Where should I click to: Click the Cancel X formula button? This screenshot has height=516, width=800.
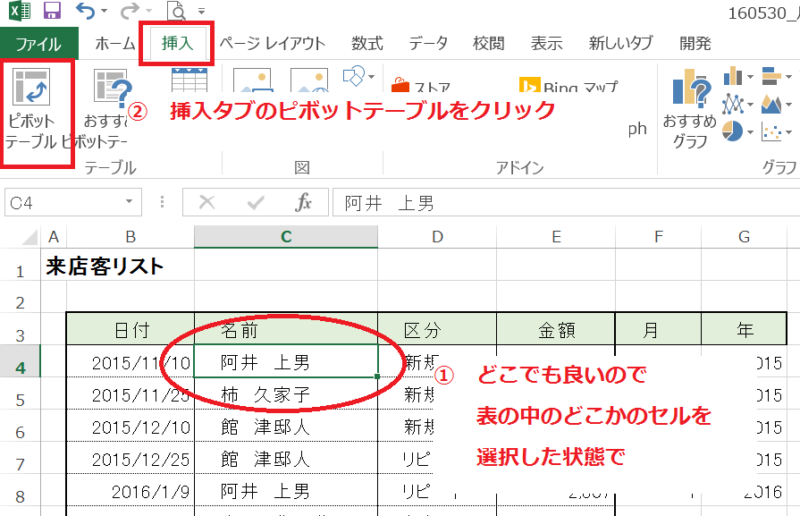click(207, 203)
